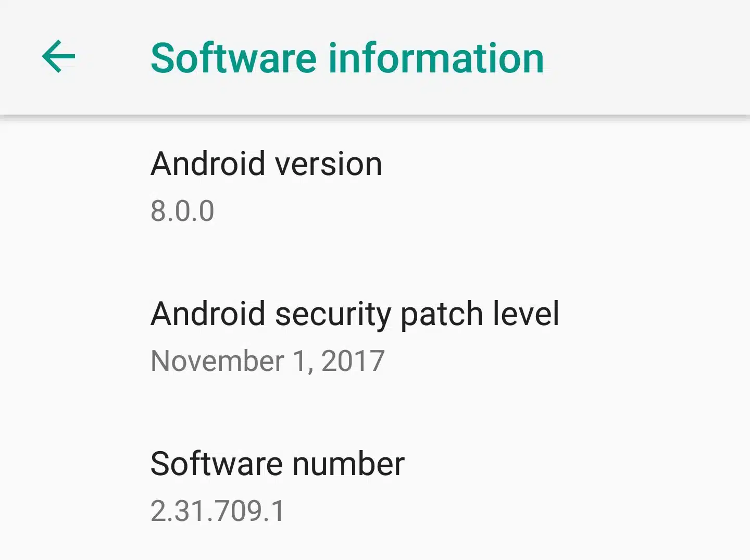Open the Android version entry
The image size is (750, 560).
coord(375,187)
